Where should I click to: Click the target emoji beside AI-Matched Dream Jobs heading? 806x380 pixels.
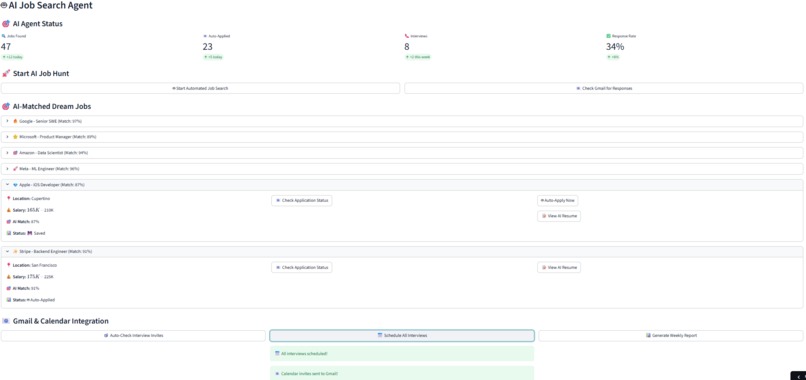(6, 106)
